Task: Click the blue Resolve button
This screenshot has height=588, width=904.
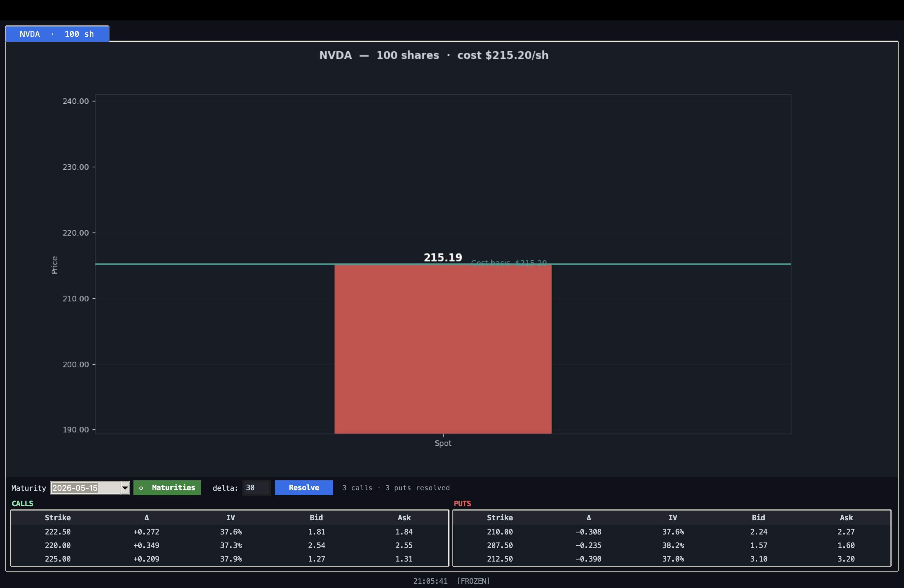Action: click(x=304, y=488)
